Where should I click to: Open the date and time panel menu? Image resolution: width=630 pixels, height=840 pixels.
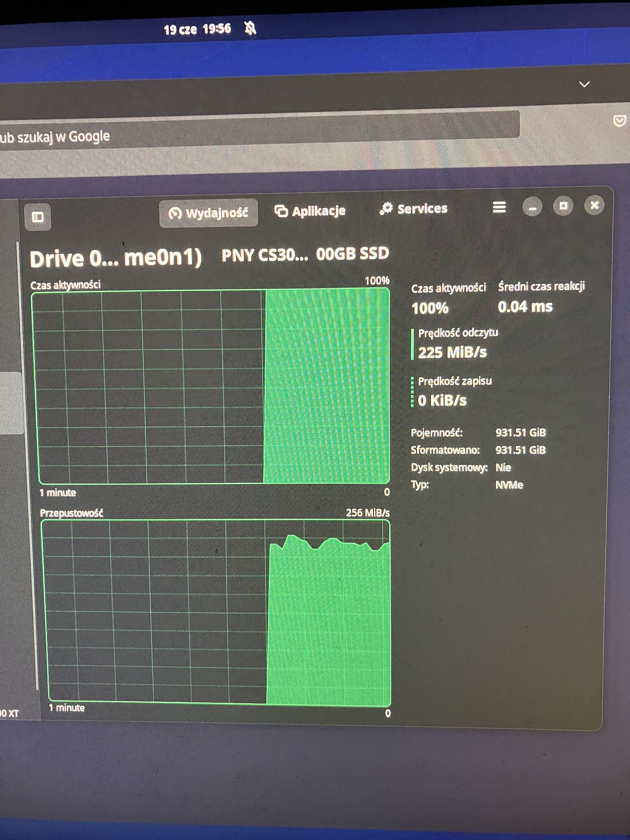tap(197, 29)
